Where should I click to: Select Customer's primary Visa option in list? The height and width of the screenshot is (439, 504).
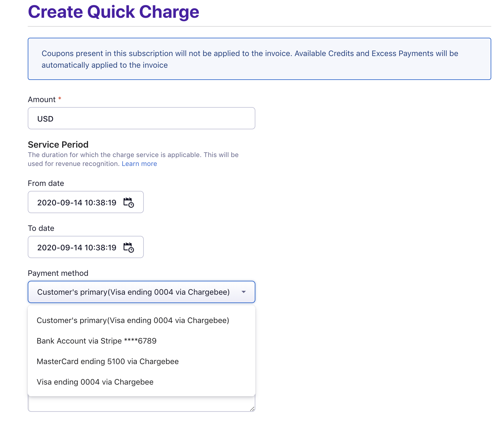click(x=141, y=320)
